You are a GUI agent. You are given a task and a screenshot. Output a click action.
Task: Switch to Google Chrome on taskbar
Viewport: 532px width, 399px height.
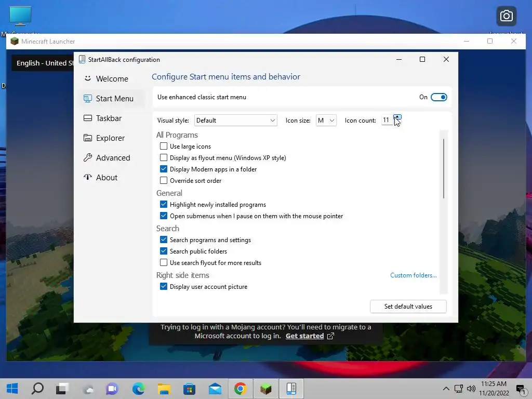(x=240, y=389)
